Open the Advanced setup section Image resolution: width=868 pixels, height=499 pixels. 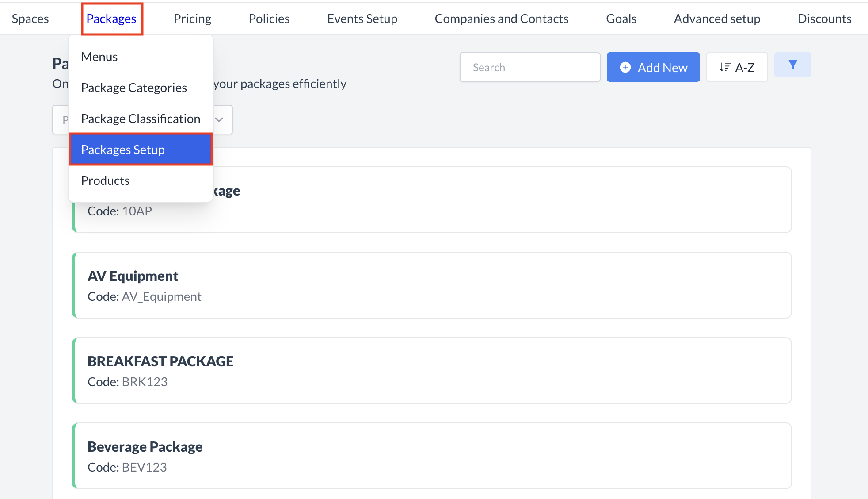[716, 18]
